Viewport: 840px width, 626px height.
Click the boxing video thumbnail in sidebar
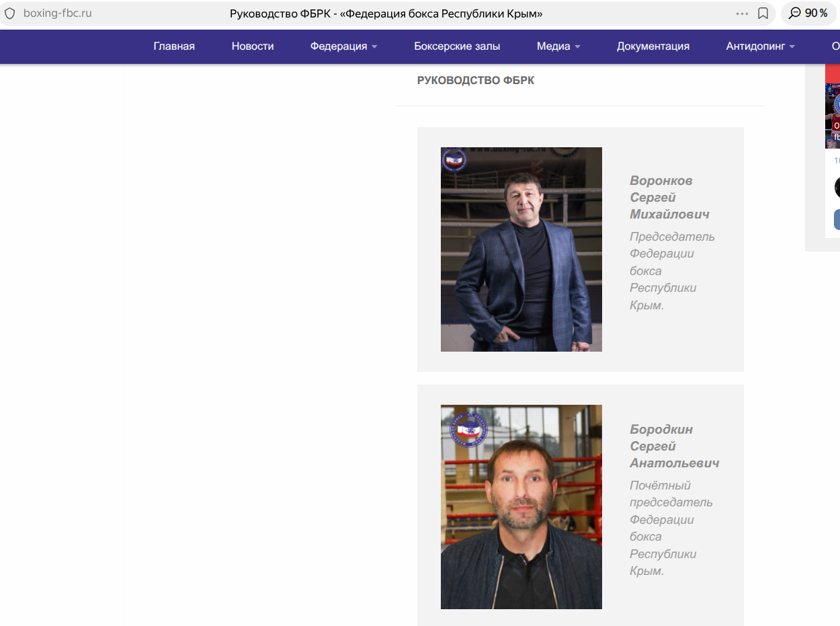833,116
